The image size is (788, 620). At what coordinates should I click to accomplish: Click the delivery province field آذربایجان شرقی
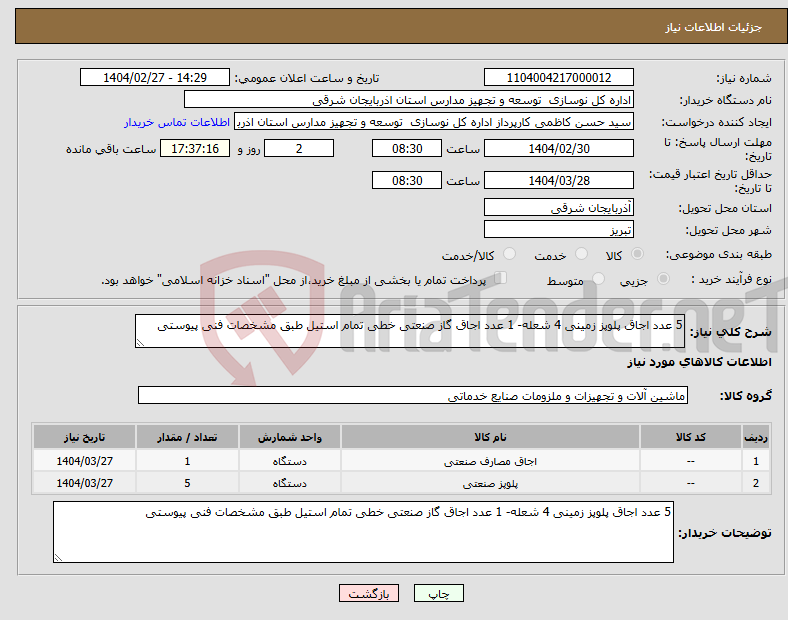(558, 207)
